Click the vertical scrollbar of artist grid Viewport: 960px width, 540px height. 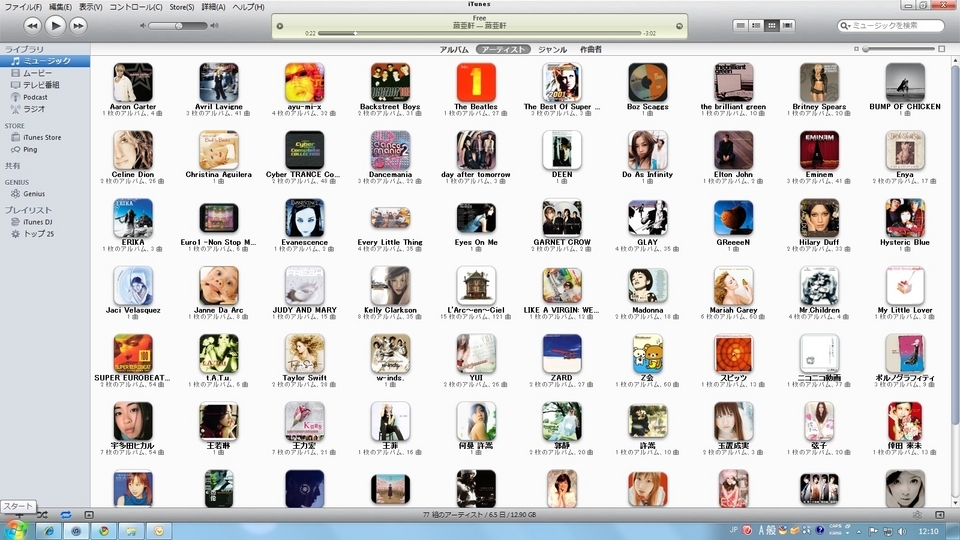954,245
